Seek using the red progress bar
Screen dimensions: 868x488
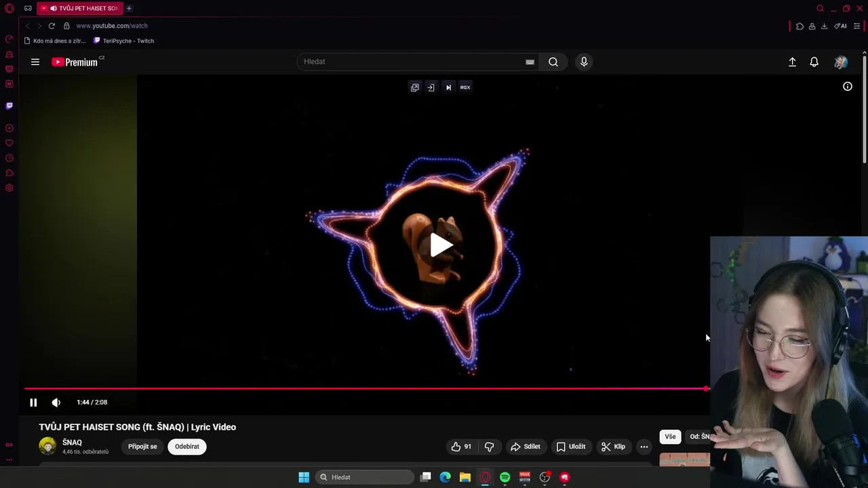coord(366,388)
